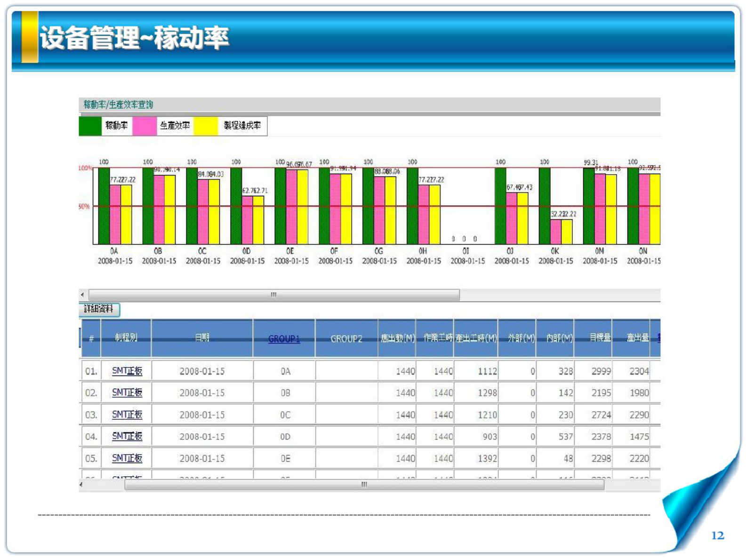This screenshot has width=747, height=560.
Task: Click the table horizontal scrollbar thumb
Action: tap(364, 484)
